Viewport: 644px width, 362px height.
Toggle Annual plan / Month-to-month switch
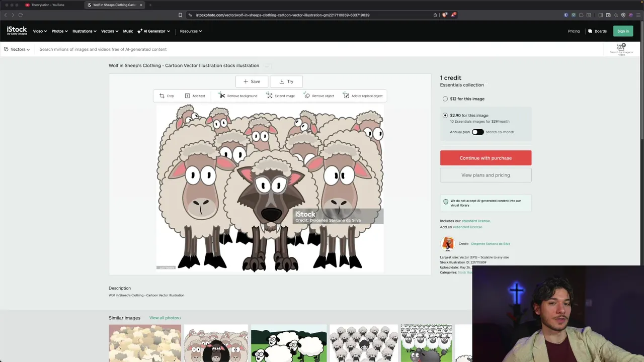coord(477,132)
